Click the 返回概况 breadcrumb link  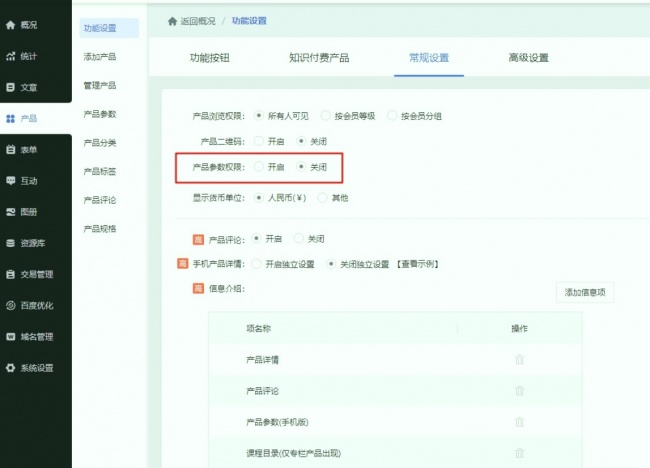pyautogui.click(x=198, y=21)
